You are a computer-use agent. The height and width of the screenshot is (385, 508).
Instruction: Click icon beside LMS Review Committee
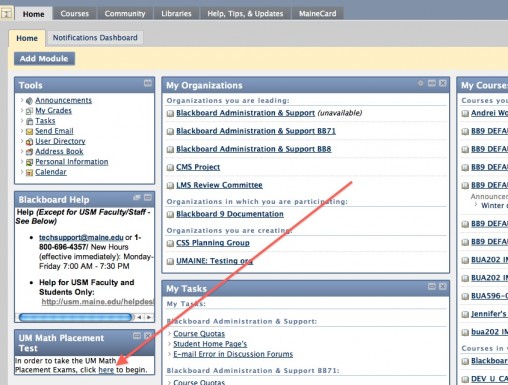(x=170, y=185)
